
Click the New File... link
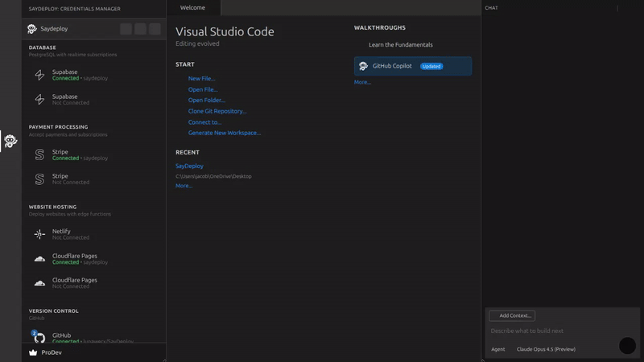202,78
